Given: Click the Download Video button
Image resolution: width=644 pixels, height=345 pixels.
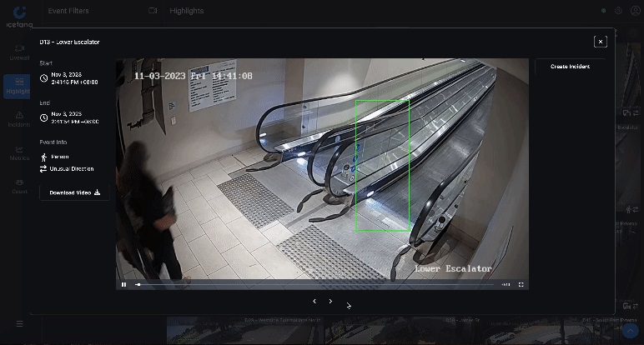Looking at the screenshot, I should click(74, 192).
